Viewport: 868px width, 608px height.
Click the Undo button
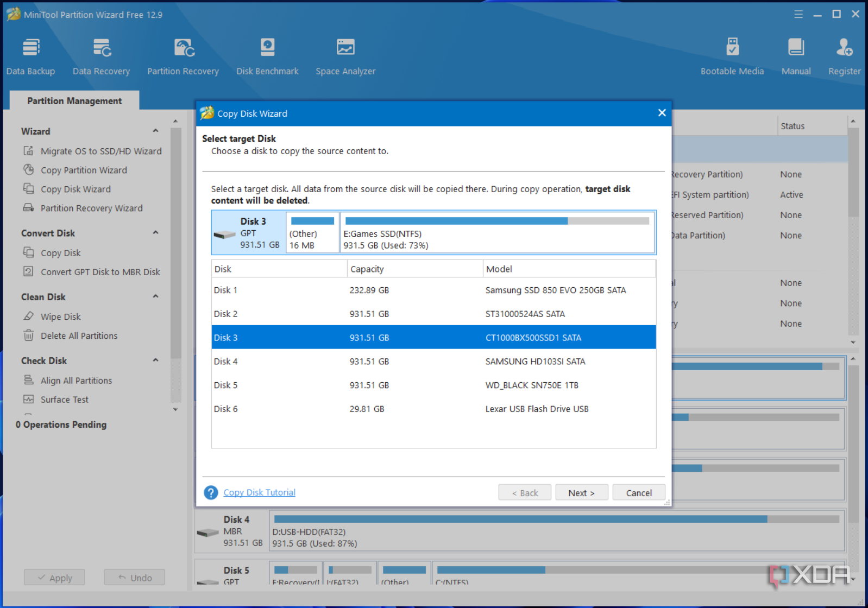pos(135,578)
